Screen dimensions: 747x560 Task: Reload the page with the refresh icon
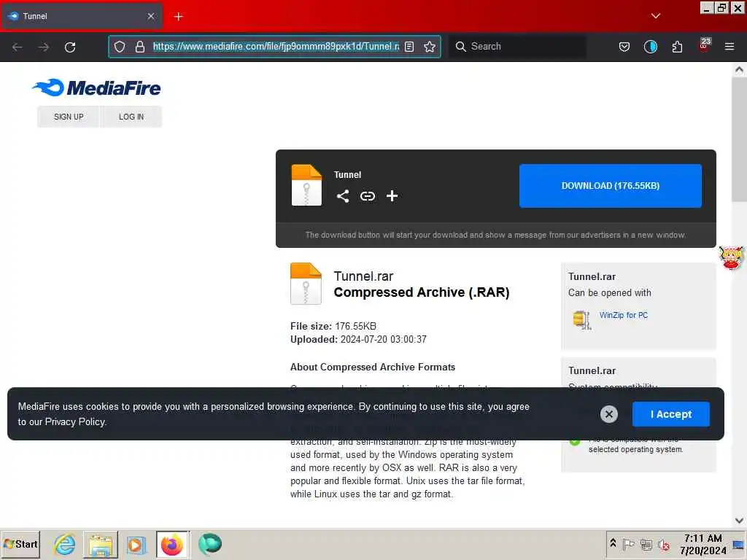[x=70, y=47]
